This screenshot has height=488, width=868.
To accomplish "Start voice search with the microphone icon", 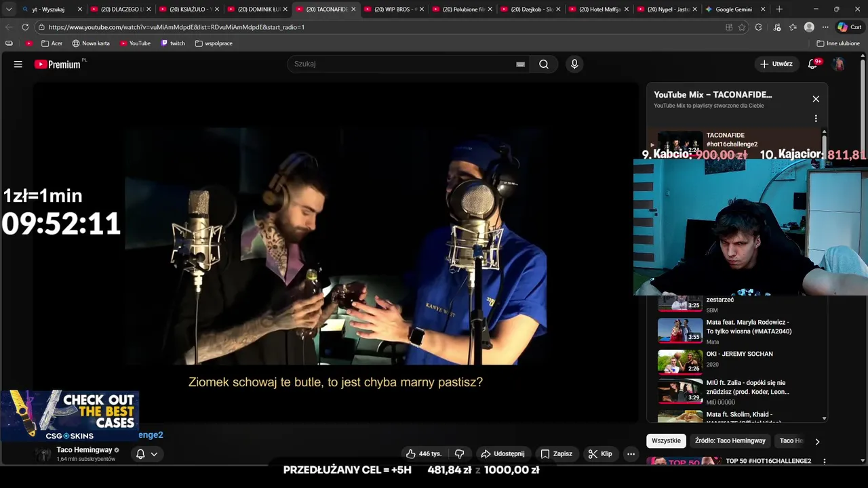I will (x=574, y=64).
